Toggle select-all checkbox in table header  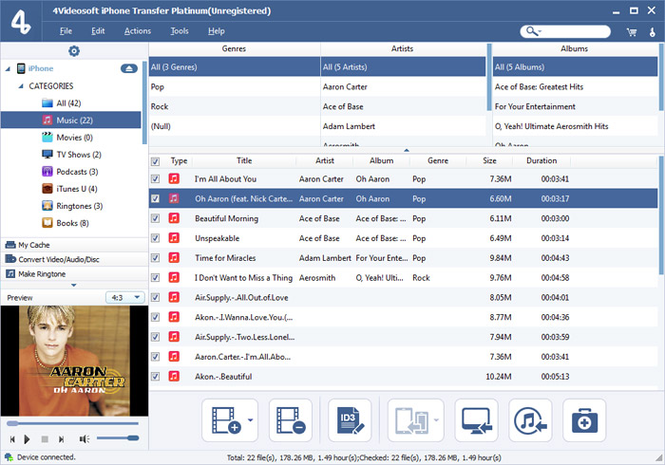pyautogui.click(x=154, y=160)
